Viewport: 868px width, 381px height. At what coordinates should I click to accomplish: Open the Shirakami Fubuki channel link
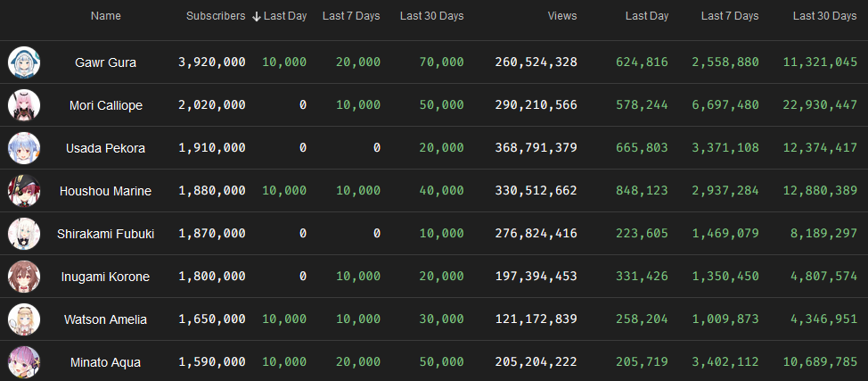[x=106, y=234]
